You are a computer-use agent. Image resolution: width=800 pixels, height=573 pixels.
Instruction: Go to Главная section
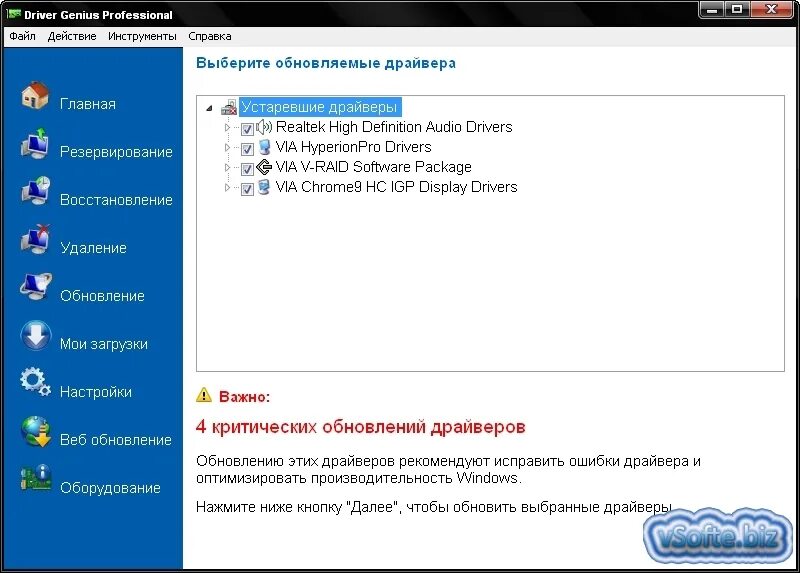pyautogui.click(x=88, y=104)
